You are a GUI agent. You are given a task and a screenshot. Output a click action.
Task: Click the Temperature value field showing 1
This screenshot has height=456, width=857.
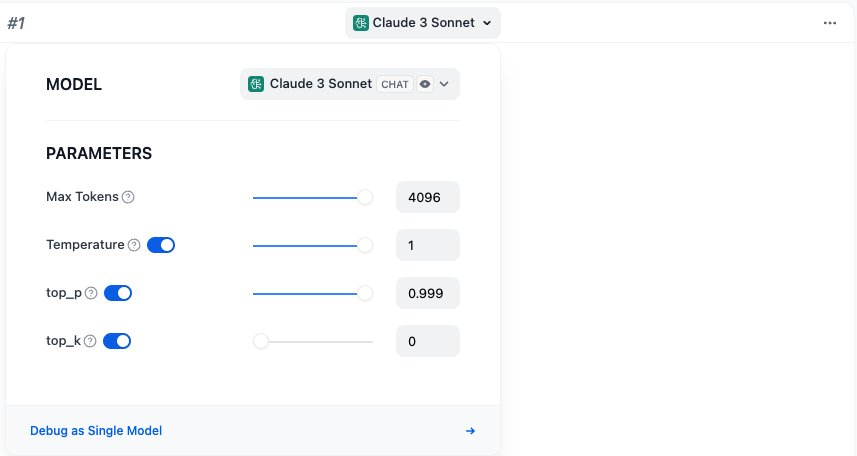428,245
